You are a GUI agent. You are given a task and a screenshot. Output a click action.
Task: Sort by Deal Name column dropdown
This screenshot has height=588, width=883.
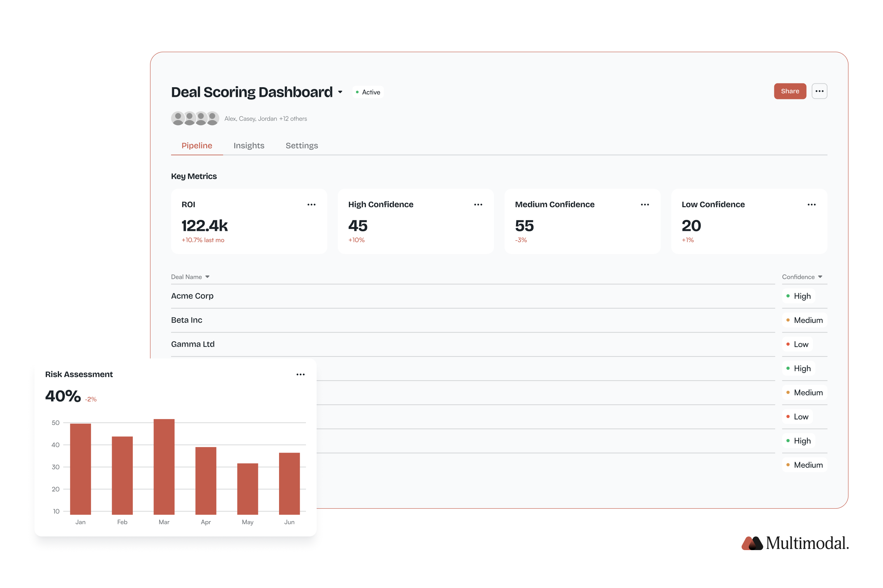point(207,277)
